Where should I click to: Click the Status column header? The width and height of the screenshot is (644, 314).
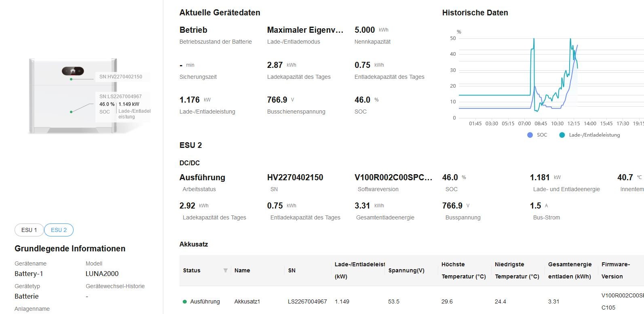(x=192, y=270)
